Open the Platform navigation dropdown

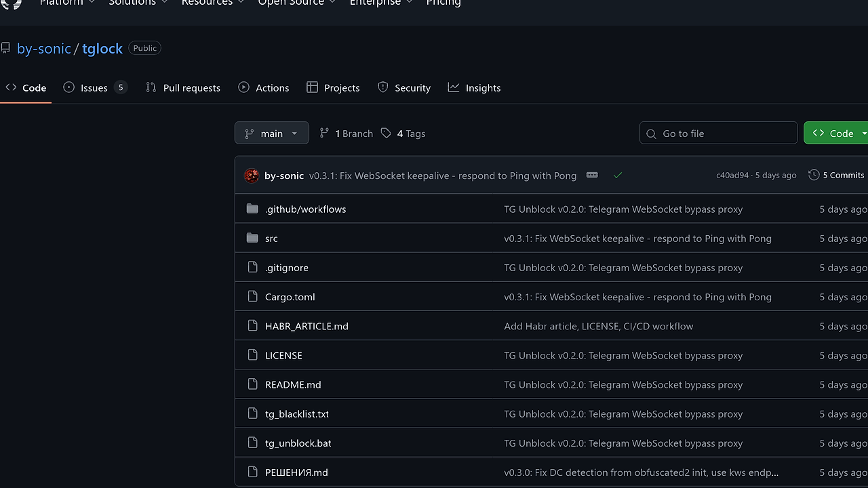pyautogui.click(x=68, y=3)
